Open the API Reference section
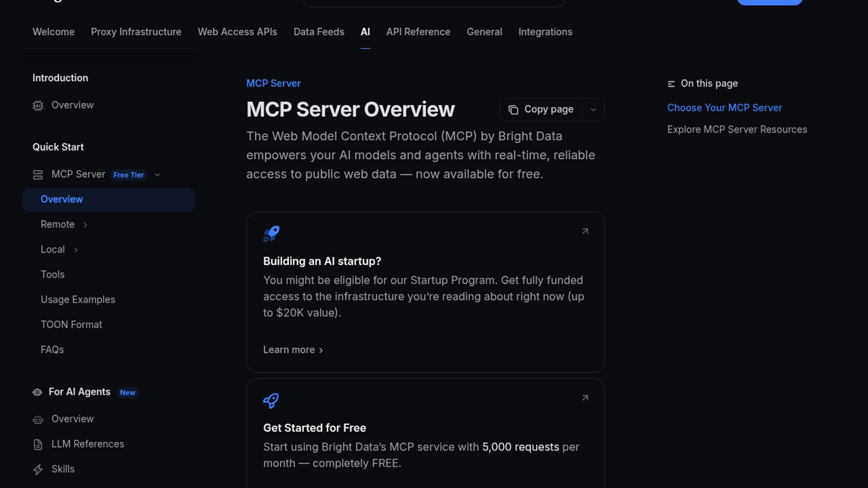This screenshot has height=488, width=868. click(418, 32)
